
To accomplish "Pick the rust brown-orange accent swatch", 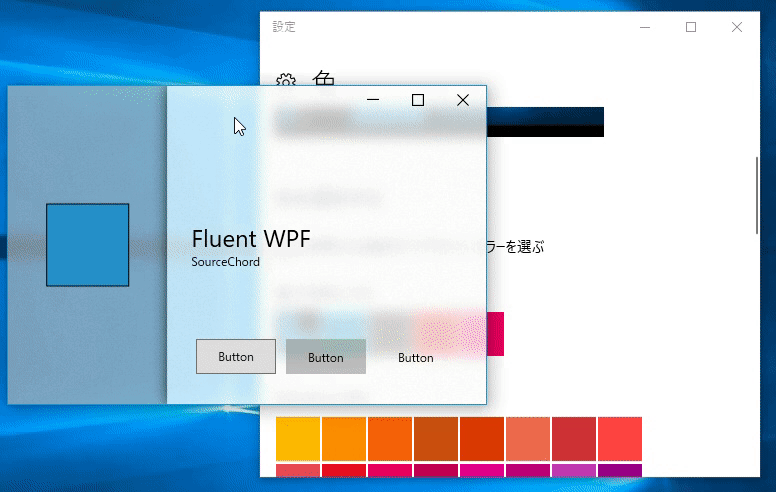I will pyautogui.click(x=436, y=439).
